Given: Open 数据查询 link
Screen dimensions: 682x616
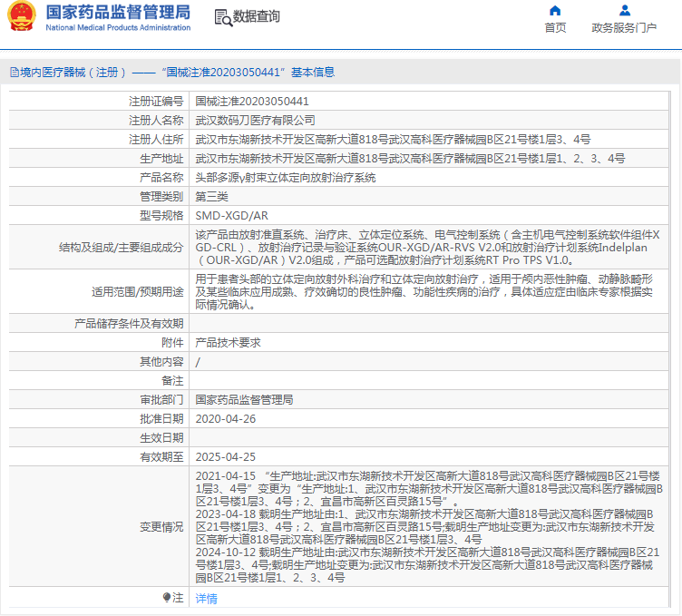Looking at the screenshot, I should [x=256, y=16].
